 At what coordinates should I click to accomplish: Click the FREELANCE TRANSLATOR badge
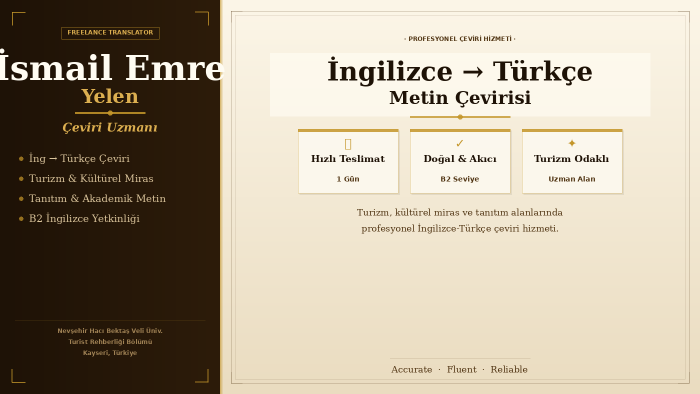pos(110,33)
